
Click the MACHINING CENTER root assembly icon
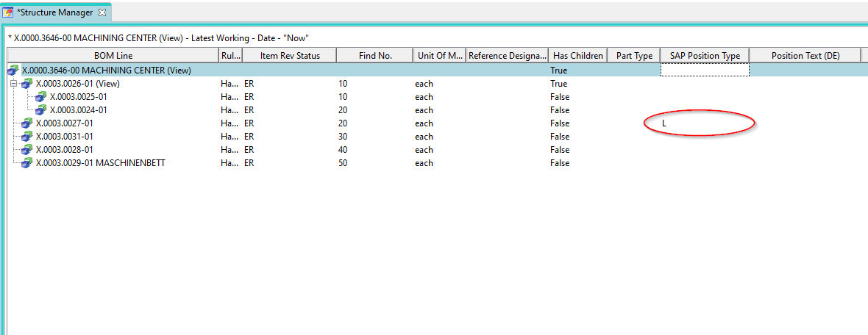click(x=13, y=71)
